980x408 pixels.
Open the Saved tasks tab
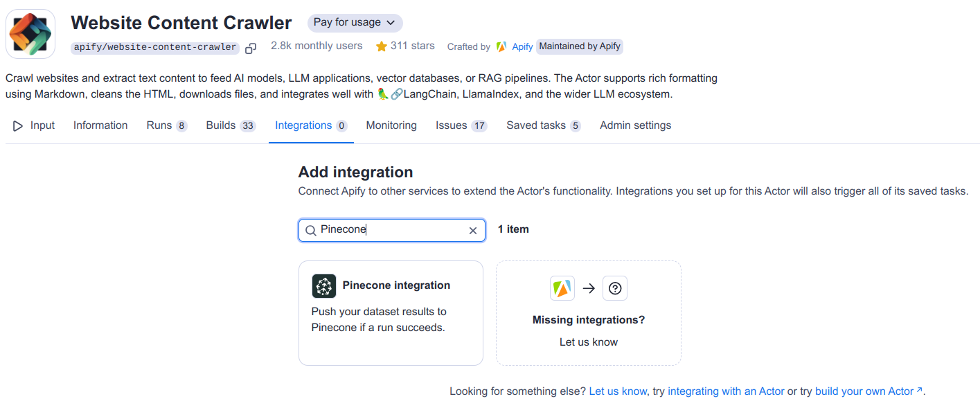pyautogui.click(x=536, y=125)
